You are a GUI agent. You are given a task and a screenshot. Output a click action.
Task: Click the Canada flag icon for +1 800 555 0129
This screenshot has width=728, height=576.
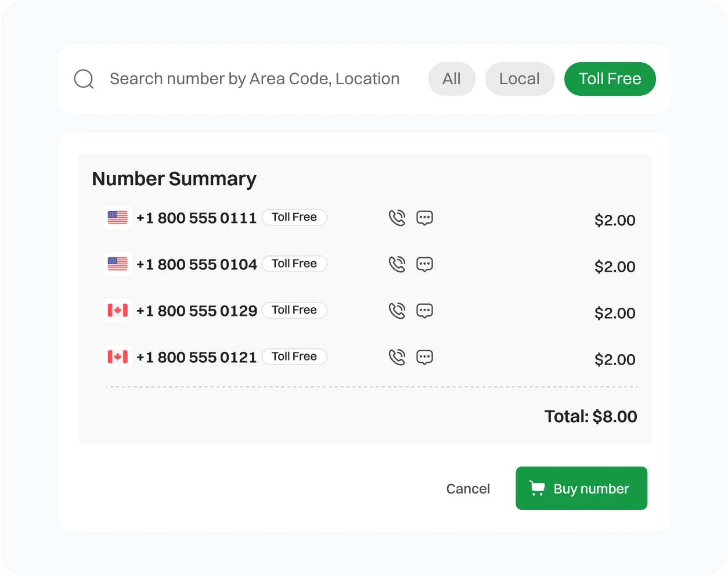point(117,310)
